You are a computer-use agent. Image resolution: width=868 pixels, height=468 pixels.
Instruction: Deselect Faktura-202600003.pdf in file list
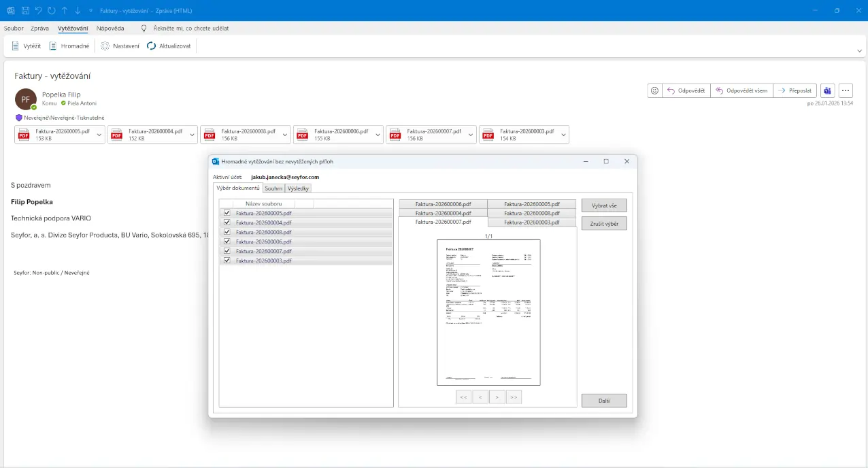(x=227, y=261)
